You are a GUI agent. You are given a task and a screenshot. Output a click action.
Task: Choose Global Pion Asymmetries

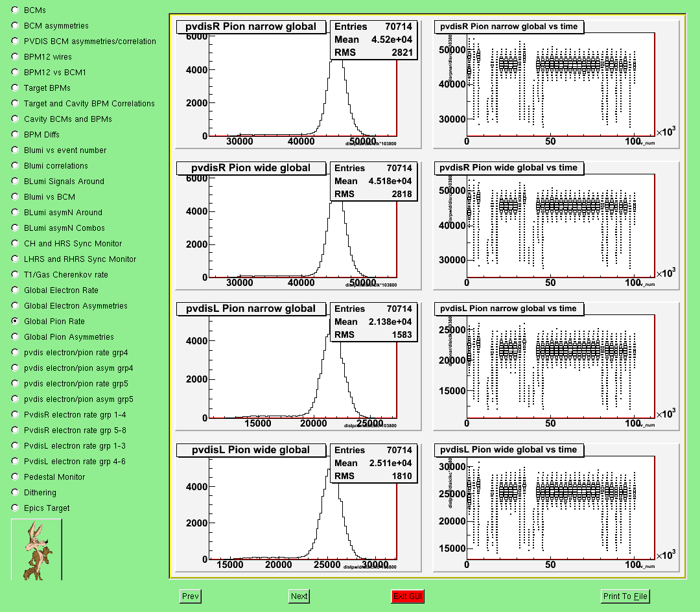tap(15, 336)
